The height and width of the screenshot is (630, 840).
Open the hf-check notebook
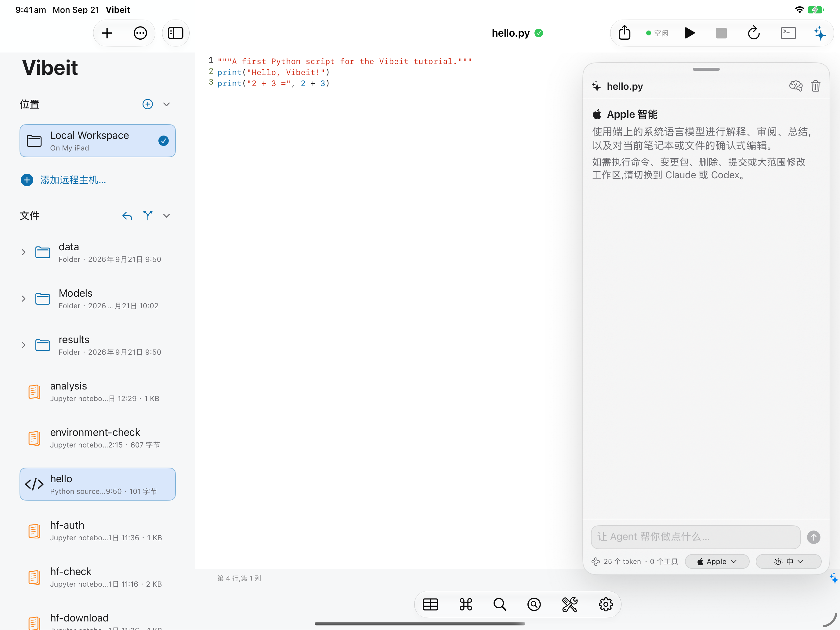click(98, 577)
